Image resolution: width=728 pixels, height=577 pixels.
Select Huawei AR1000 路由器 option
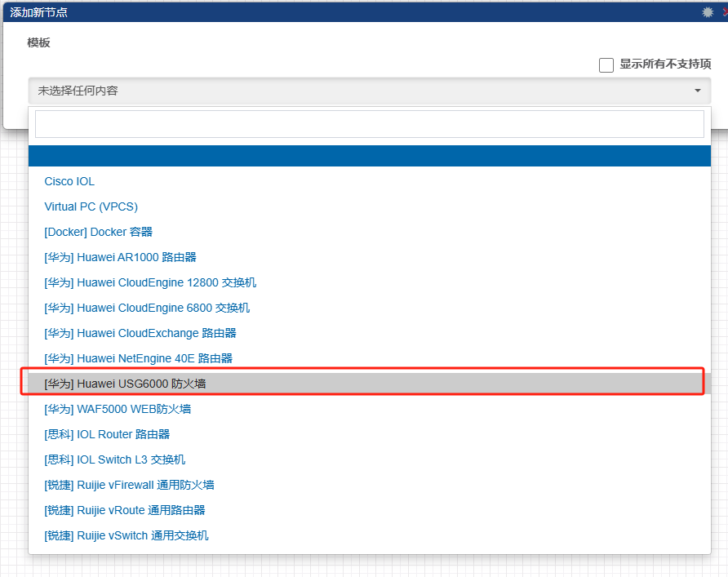pyautogui.click(x=370, y=257)
